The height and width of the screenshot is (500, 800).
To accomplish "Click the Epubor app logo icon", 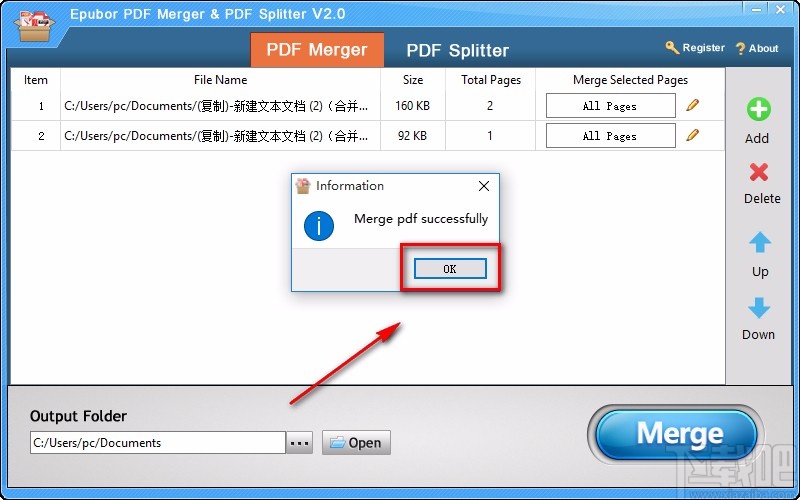I will [x=34, y=24].
